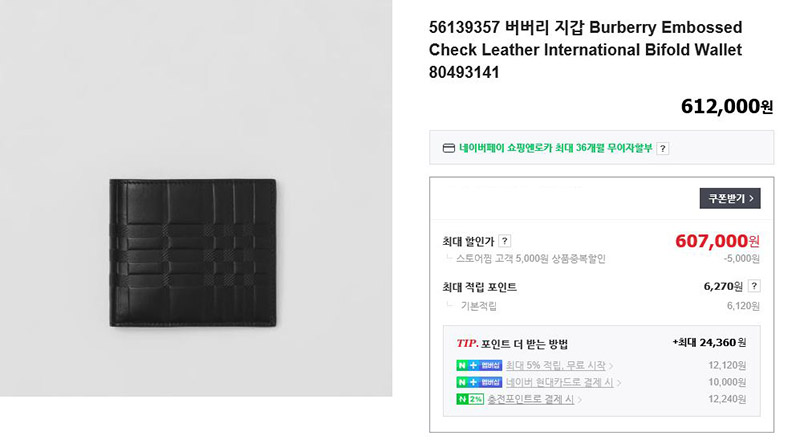Open 충전포인트로 결제 시 link
The height and width of the screenshot is (440, 800).
click(531, 399)
